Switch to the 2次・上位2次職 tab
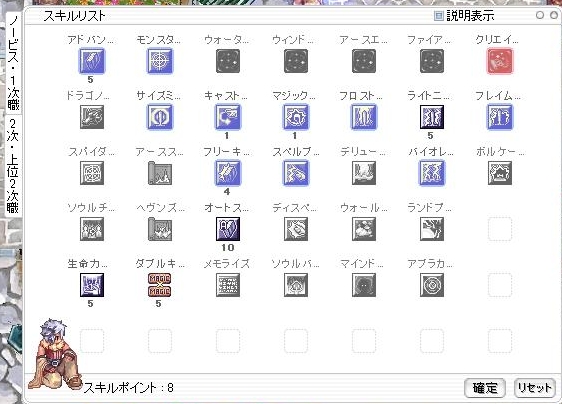The image size is (562, 404). point(13,166)
